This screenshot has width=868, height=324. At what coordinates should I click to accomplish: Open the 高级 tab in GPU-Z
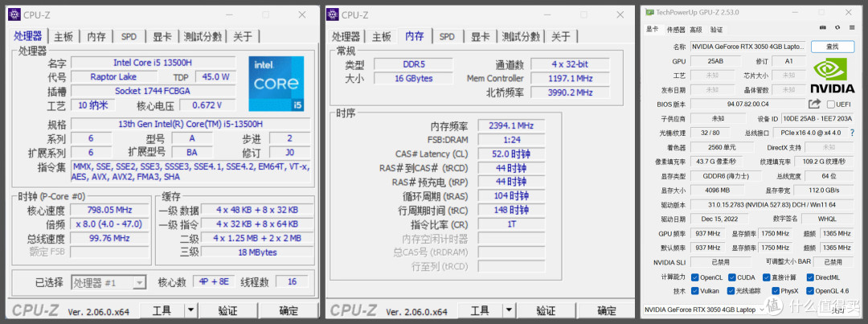coord(696,30)
